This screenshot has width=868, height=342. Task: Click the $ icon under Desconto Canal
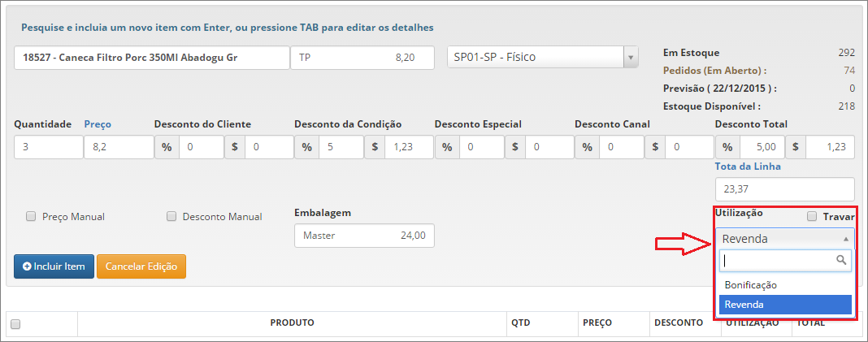[655, 147]
